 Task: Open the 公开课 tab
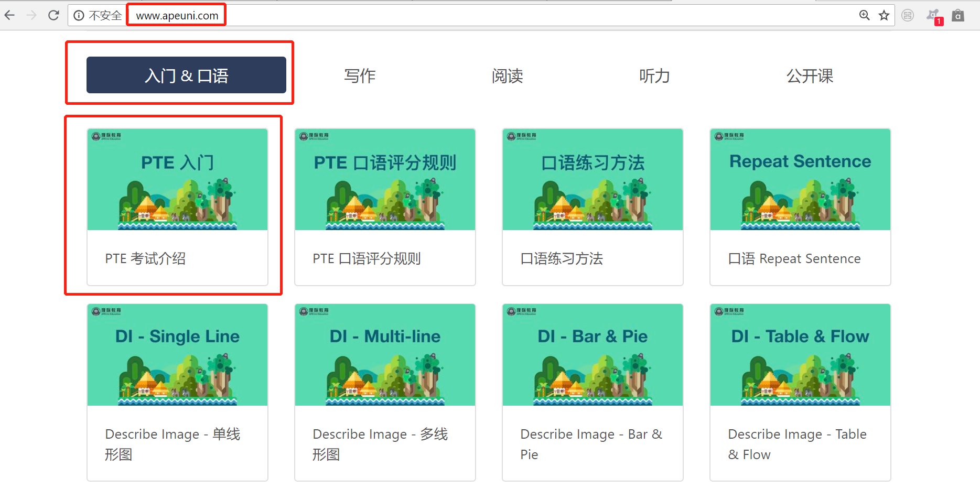810,76
